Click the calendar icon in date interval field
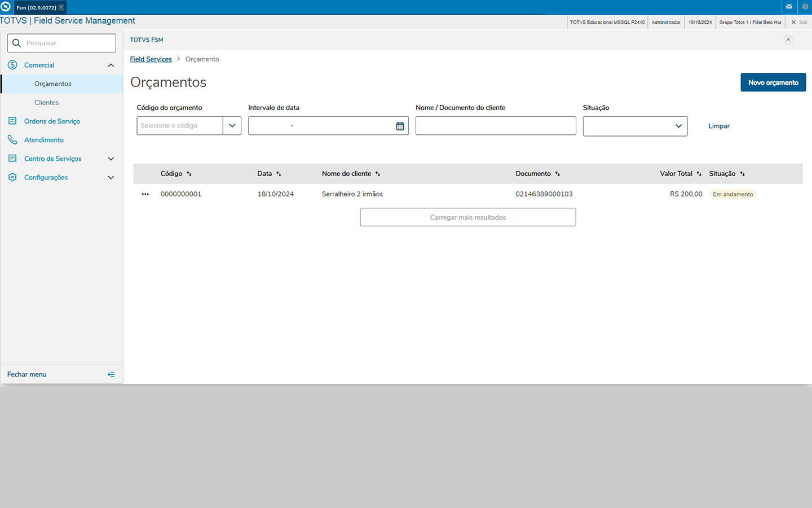 point(400,126)
